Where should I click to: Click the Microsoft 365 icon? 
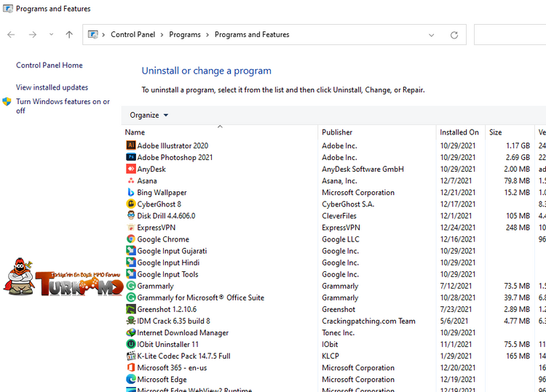point(131,368)
